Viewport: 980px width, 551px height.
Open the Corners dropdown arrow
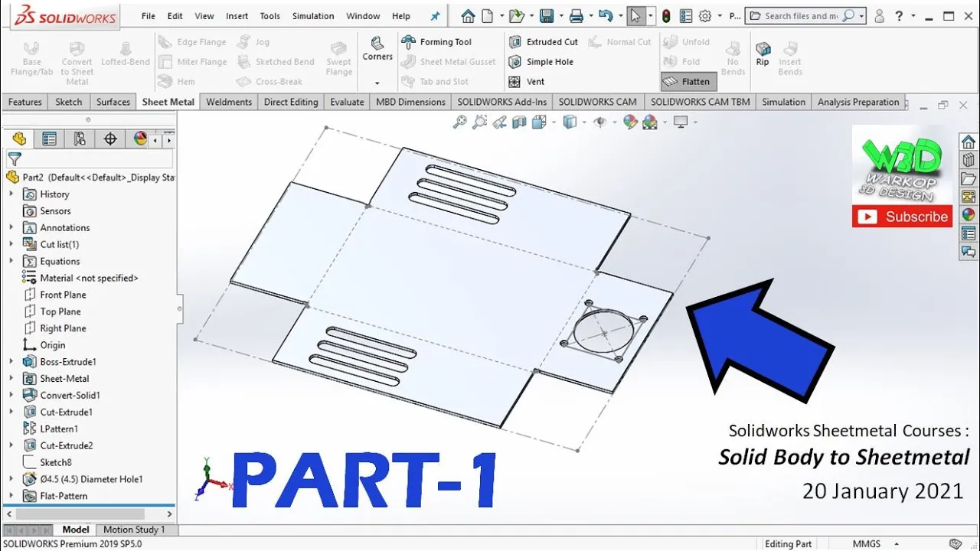coord(377,83)
